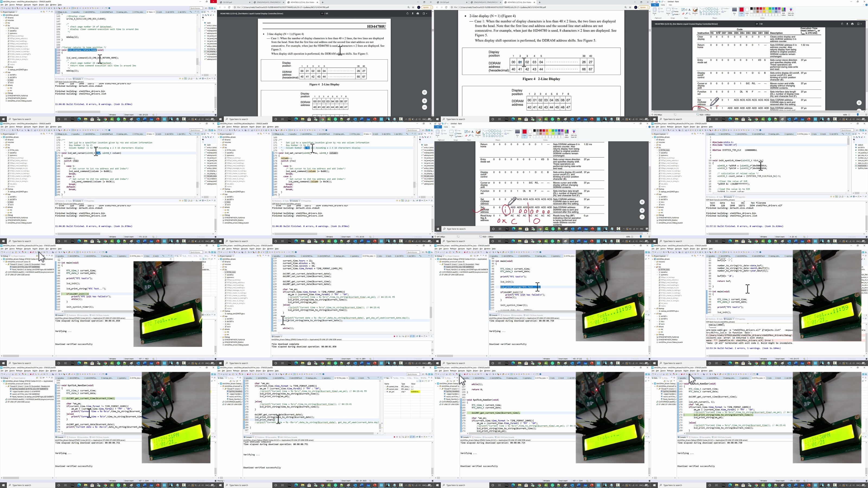Viewport: 868px width, 488px height.
Task: Click the Print icon in the PDF toolbar
Action: click(x=418, y=14)
